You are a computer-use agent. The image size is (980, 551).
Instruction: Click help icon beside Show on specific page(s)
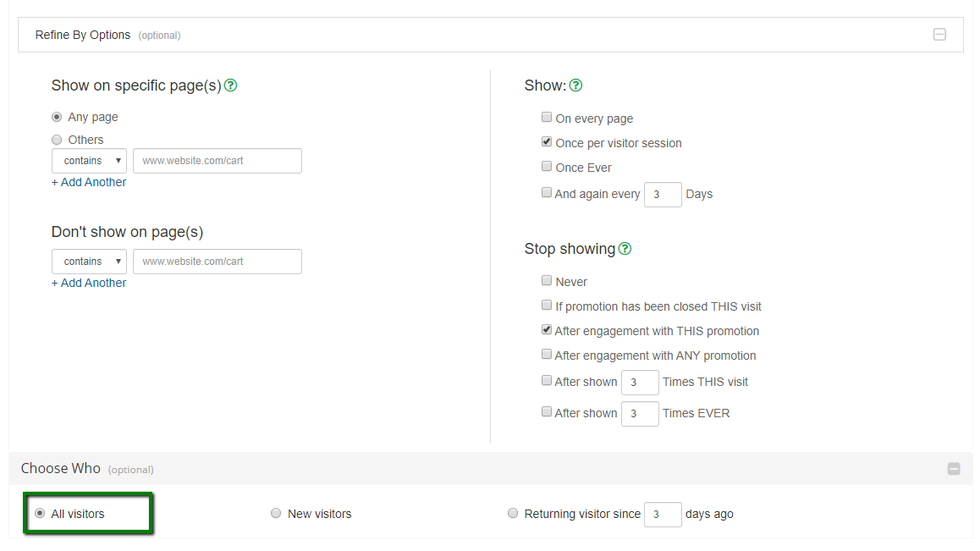(x=230, y=85)
